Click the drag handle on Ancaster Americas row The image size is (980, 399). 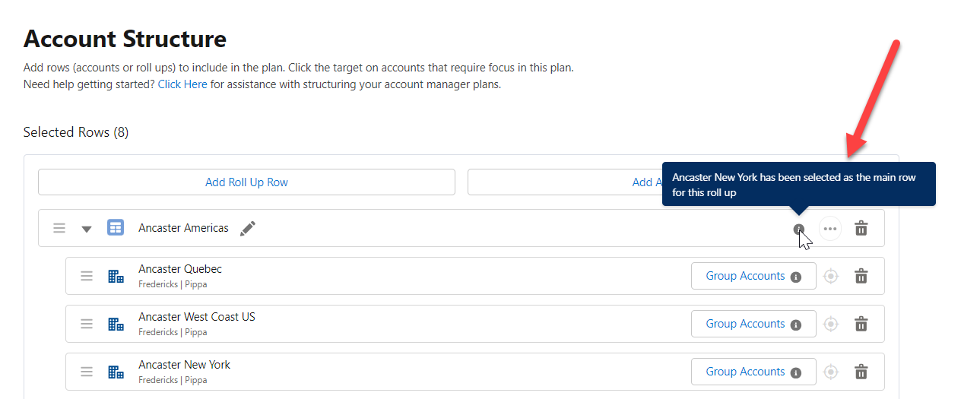pyautogui.click(x=59, y=228)
